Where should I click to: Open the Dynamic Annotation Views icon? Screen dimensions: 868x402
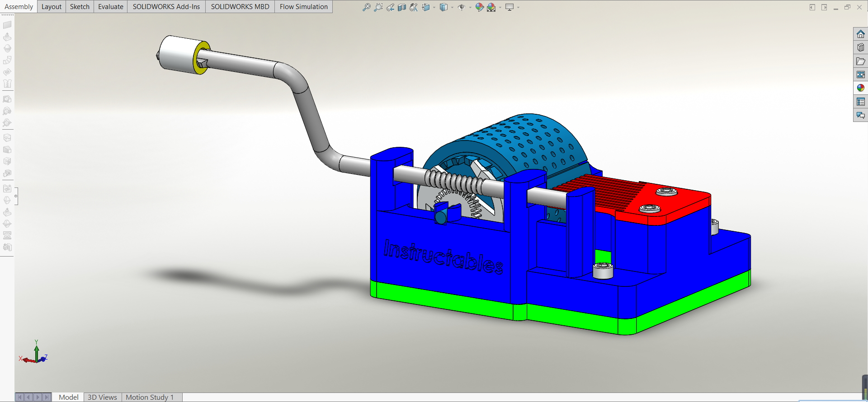tap(413, 7)
